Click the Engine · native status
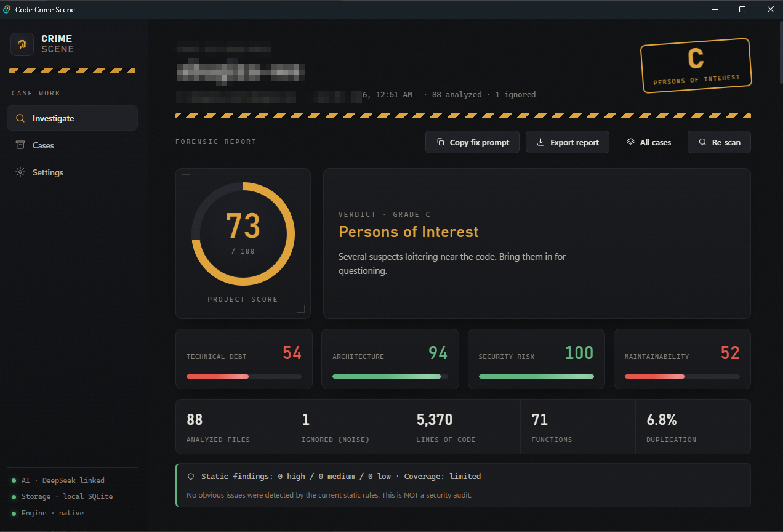This screenshot has width=783, height=532. click(x=52, y=514)
